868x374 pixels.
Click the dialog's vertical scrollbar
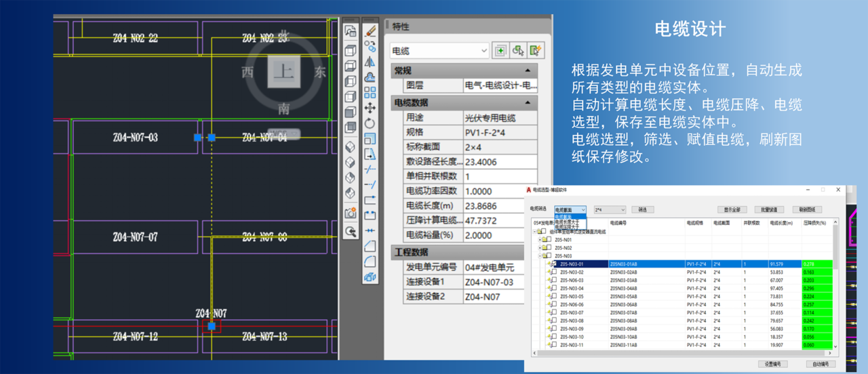pos(835,283)
